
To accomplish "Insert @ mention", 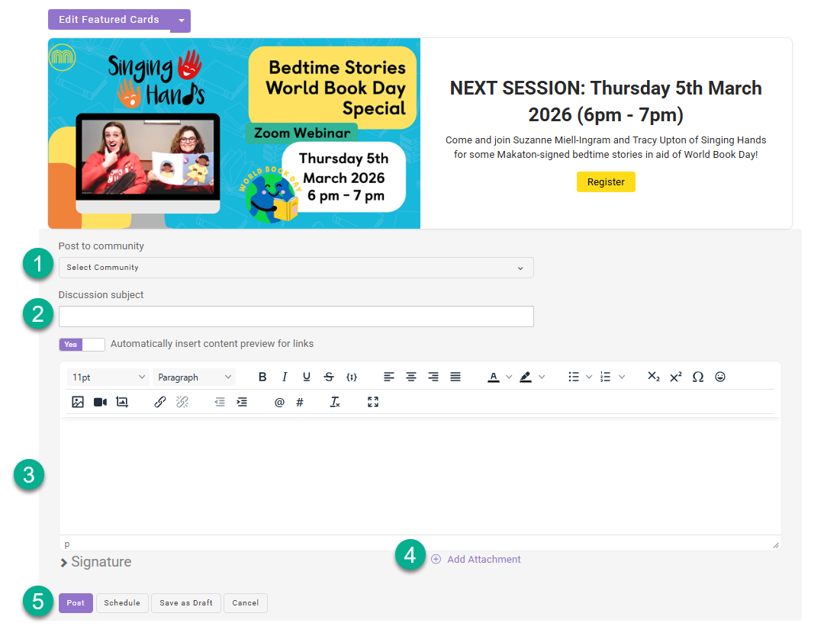I will 279,402.
